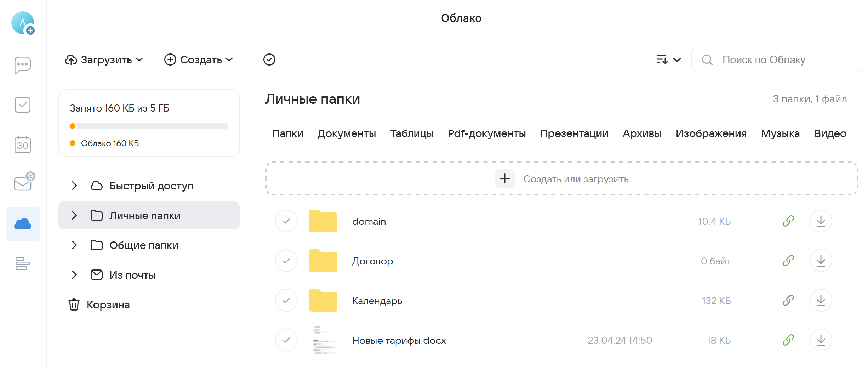Open the sort order dropdown
This screenshot has height=370, width=868.
click(x=668, y=59)
